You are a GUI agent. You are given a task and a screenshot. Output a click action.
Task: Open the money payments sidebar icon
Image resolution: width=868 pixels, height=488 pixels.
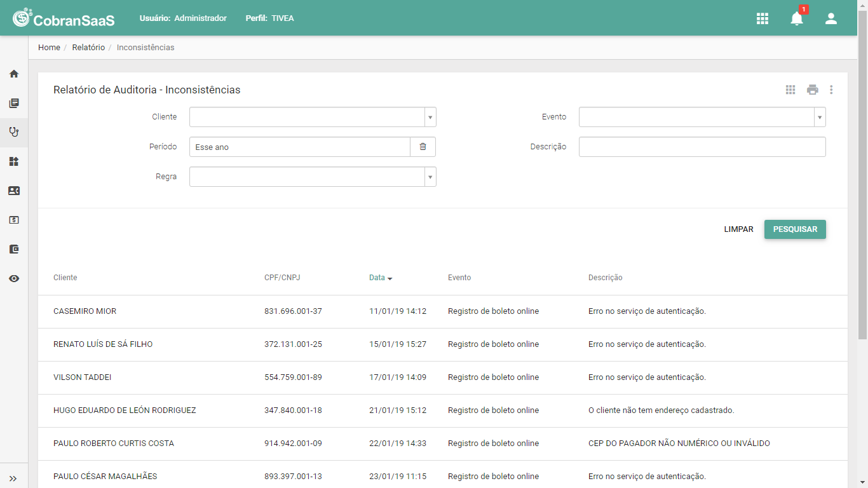click(x=14, y=220)
